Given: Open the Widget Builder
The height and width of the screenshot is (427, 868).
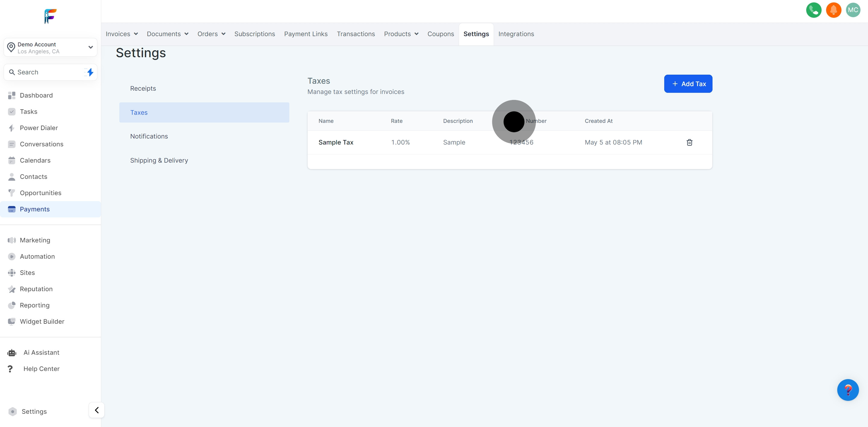Looking at the screenshot, I should click(x=42, y=321).
